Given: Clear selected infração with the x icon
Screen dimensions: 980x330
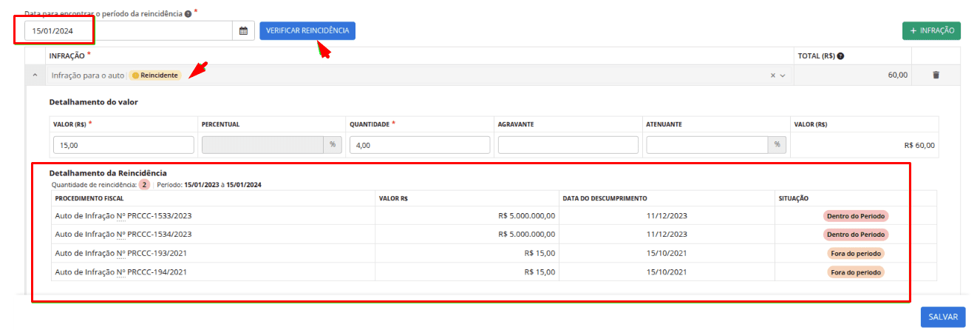Looking at the screenshot, I should pyautogui.click(x=773, y=75).
